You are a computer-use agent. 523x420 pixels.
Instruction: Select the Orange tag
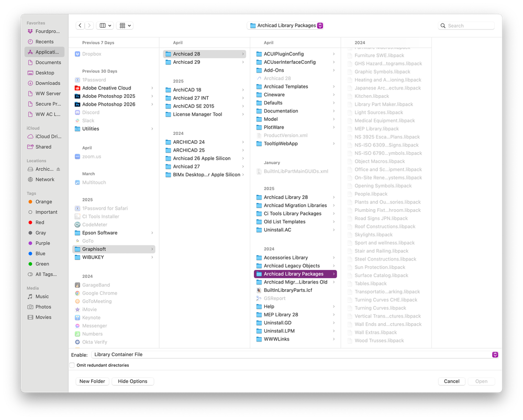tap(44, 202)
